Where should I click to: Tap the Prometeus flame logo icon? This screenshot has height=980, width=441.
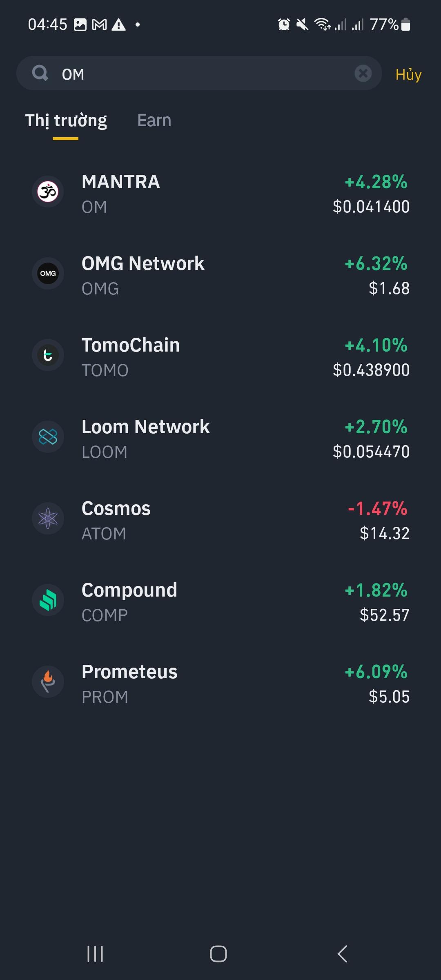(x=48, y=682)
